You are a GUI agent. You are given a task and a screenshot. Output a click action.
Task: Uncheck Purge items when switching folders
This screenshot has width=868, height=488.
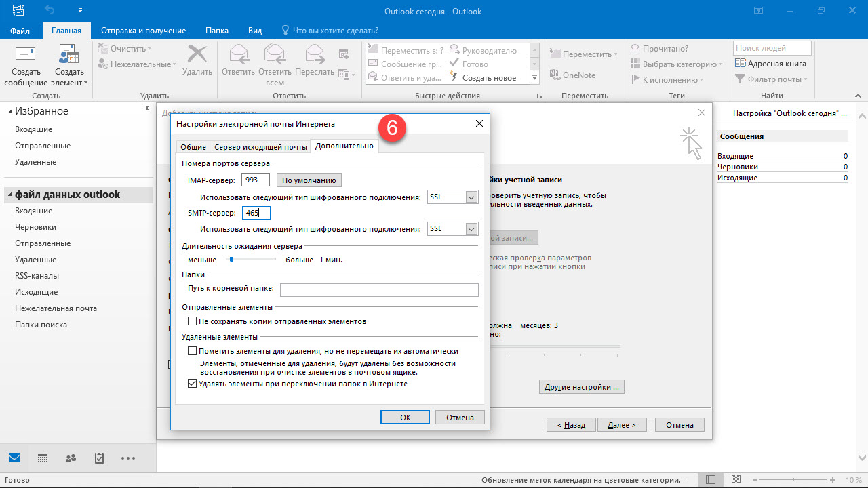(193, 384)
